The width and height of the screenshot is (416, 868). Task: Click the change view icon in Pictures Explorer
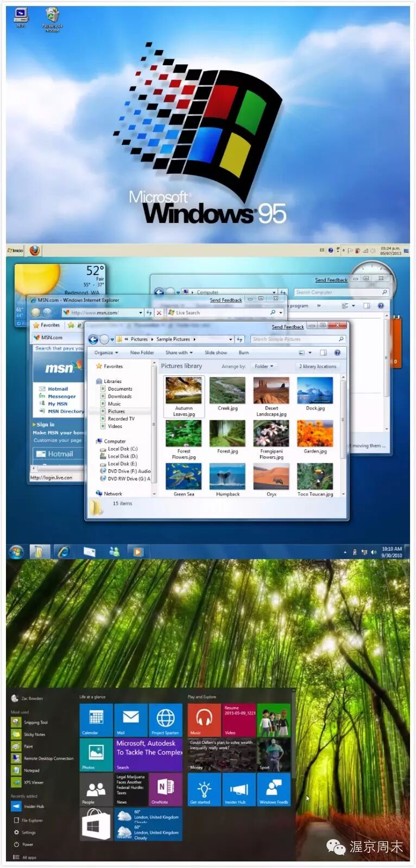pyautogui.click(x=301, y=353)
